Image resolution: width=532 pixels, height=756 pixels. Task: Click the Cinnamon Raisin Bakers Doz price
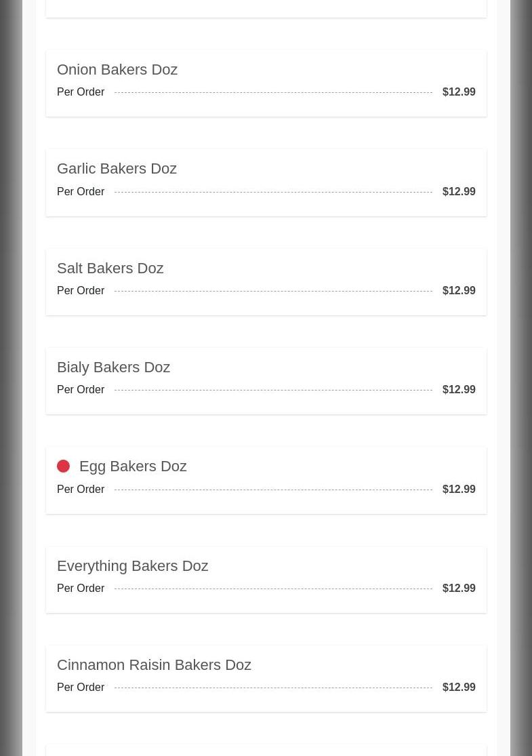459,688
